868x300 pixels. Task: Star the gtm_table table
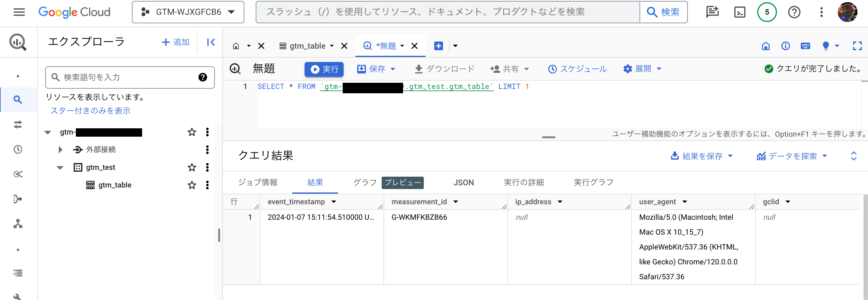click(x=192, y=185)
